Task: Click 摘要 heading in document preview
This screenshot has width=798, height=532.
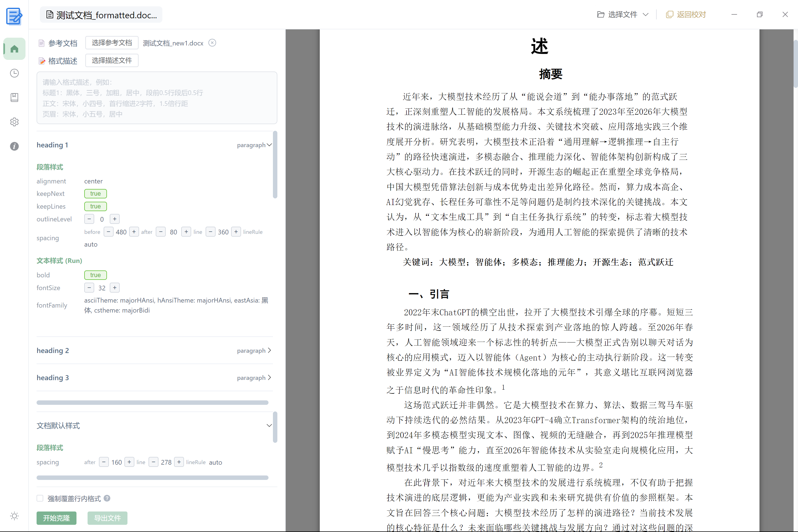Action: (x=551, y=74)
